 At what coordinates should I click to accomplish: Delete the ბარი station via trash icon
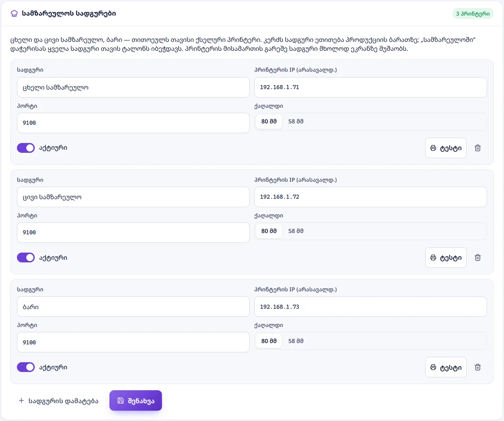[x=478, y=367]
